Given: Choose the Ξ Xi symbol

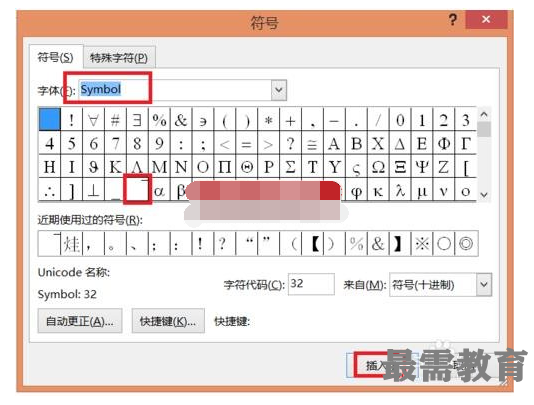Looking at the screenshot, I should (x=400, y=167).
